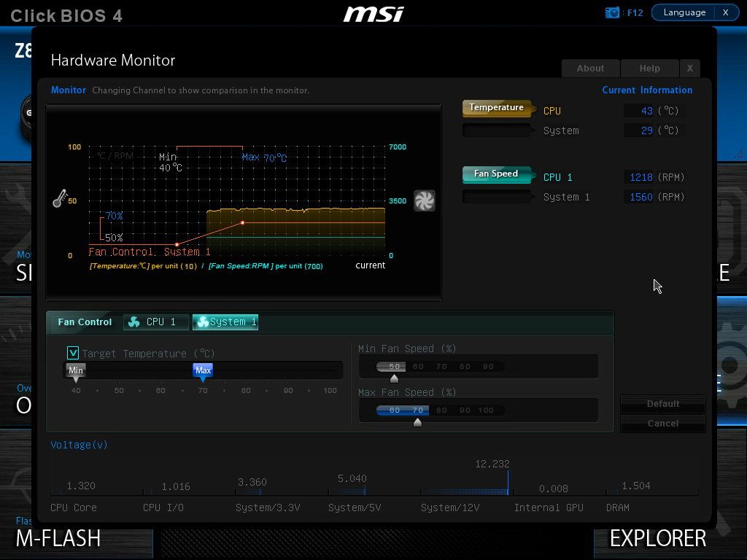
Task: Open the Help tab
Action: click(650, 68)
